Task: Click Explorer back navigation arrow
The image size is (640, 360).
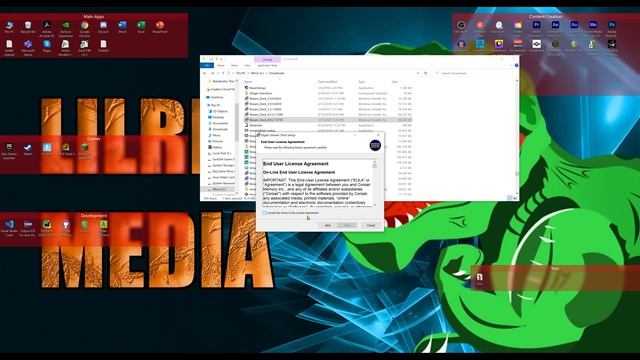Action: tap(204, 73)
